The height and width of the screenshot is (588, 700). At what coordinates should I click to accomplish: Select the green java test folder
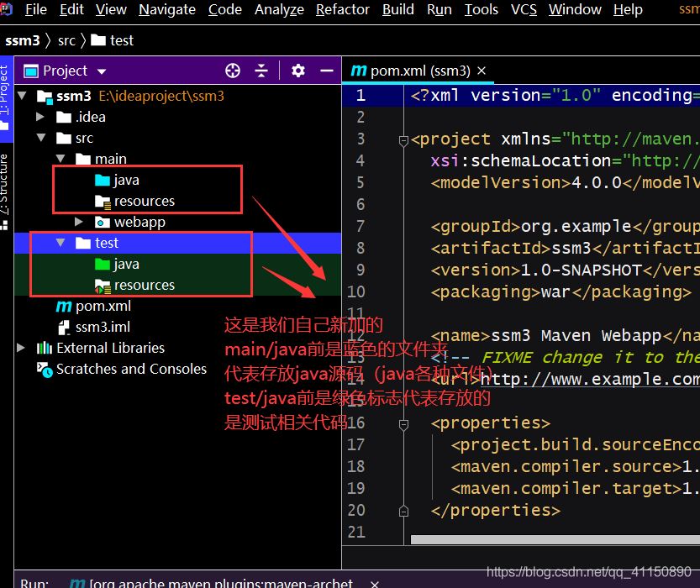pos(126,264)
